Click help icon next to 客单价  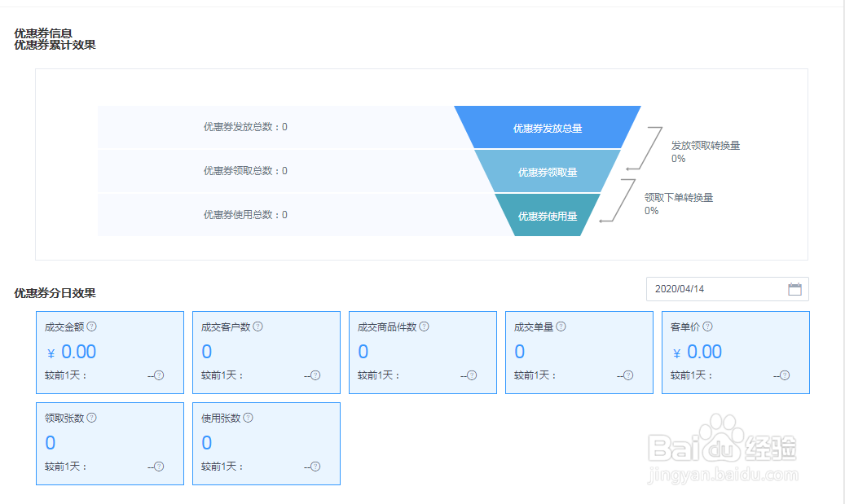(707, 327)
